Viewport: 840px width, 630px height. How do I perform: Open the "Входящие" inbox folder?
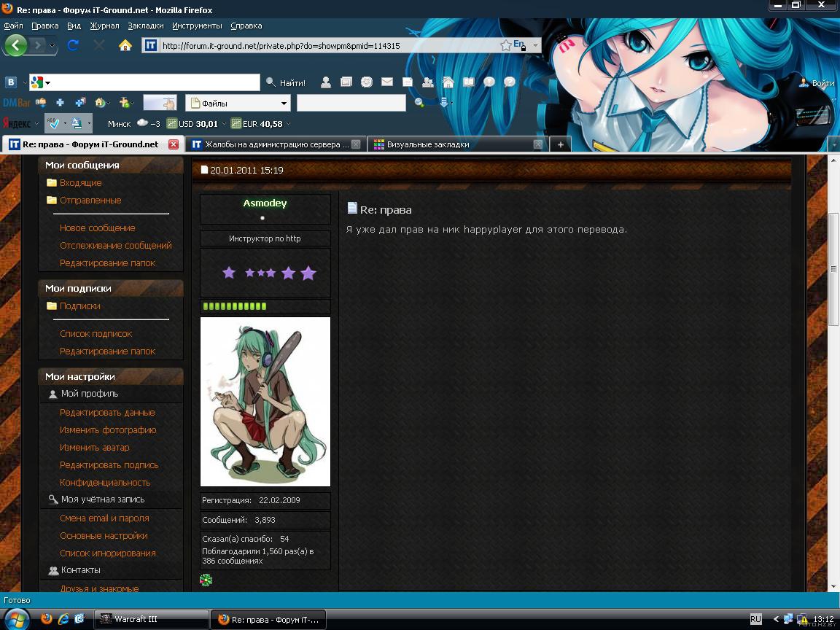pyautogui.click(x=80, y=183)
